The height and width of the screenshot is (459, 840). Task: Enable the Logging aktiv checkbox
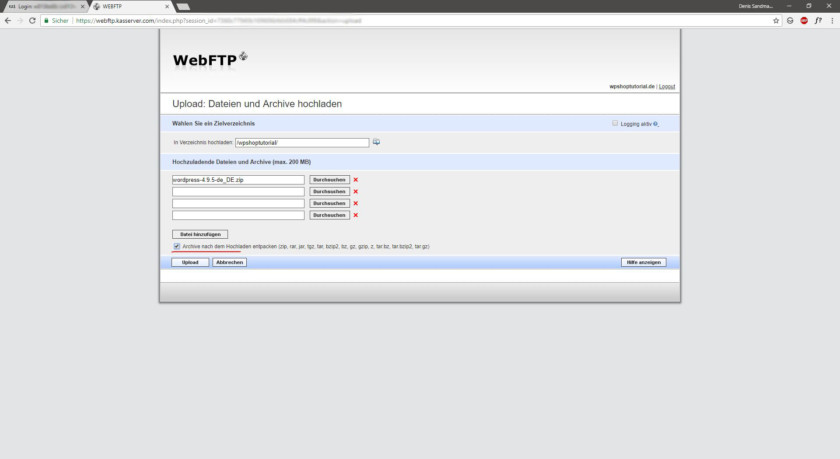(615, 123)
